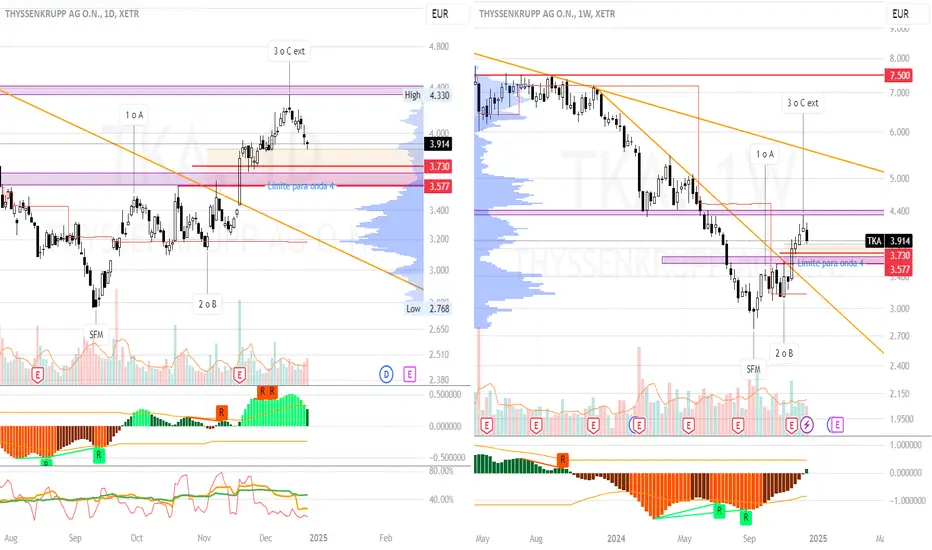The height and width of the screenshot is (550, 932).
Task: Select the '2 o B' label on the weekly chart
Action: (x=783, y=353)
